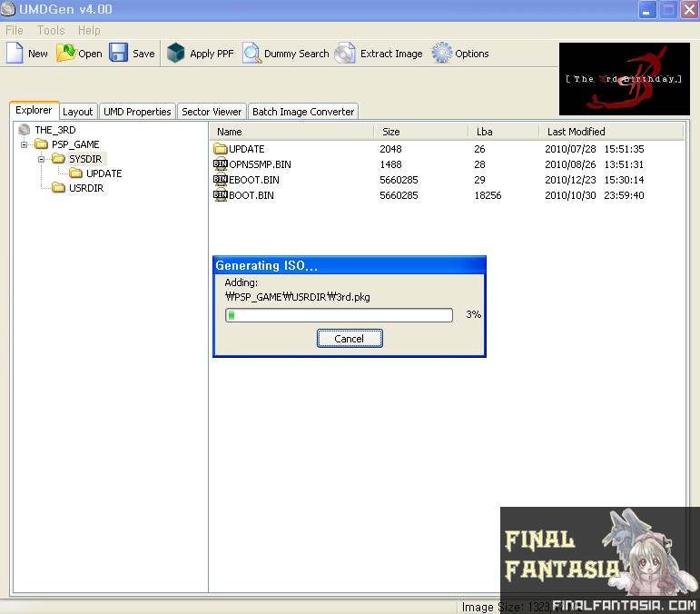Click The 3rd Birthday game thumbnail
This screenshot has height=614, width=700.
tap(624, 79)
